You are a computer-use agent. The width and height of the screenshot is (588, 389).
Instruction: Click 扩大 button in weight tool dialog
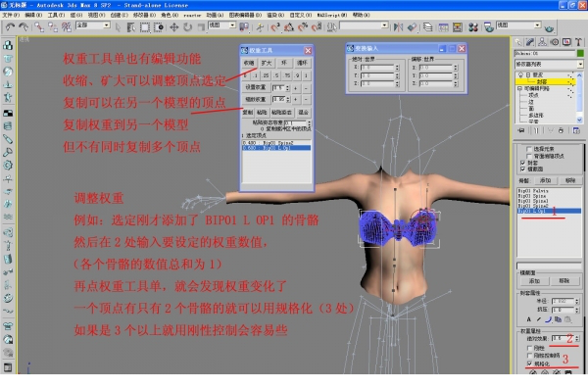[x=267, y=63]
